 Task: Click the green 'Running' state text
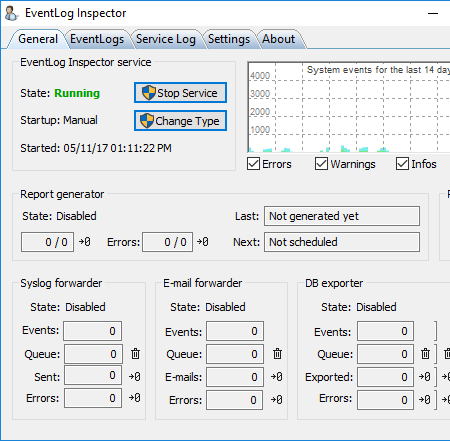click(x=77, y=93)
